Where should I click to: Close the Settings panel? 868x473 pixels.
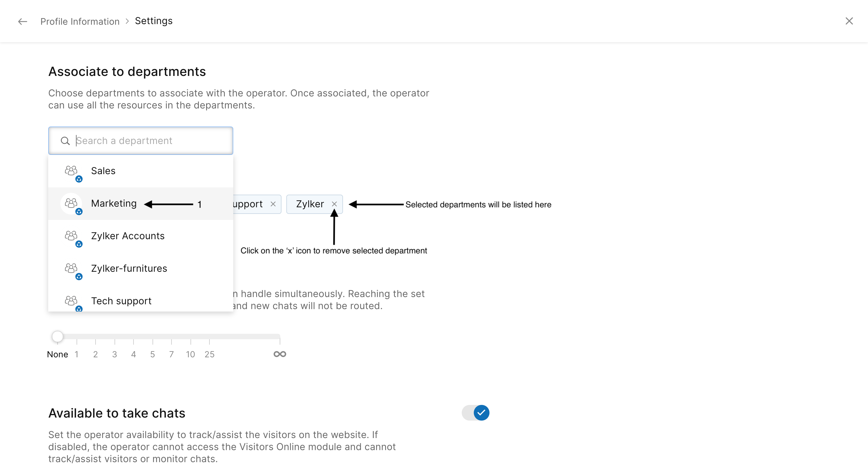point(849,21)
